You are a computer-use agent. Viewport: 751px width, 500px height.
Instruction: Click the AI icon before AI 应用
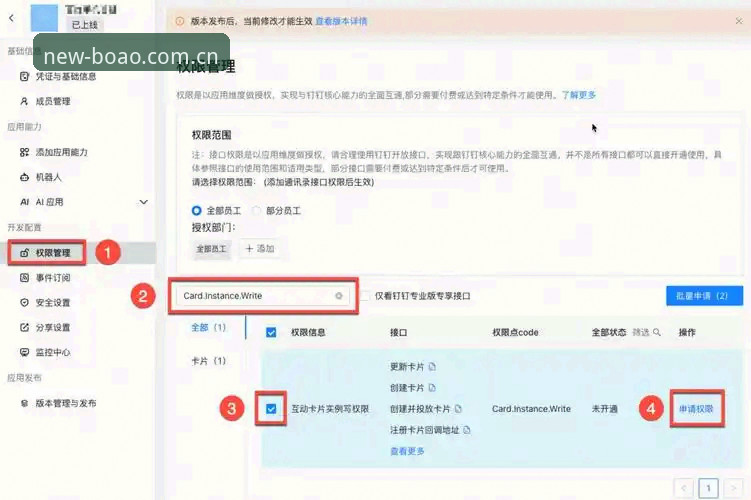pyautogui.click(x=24, y=202)
